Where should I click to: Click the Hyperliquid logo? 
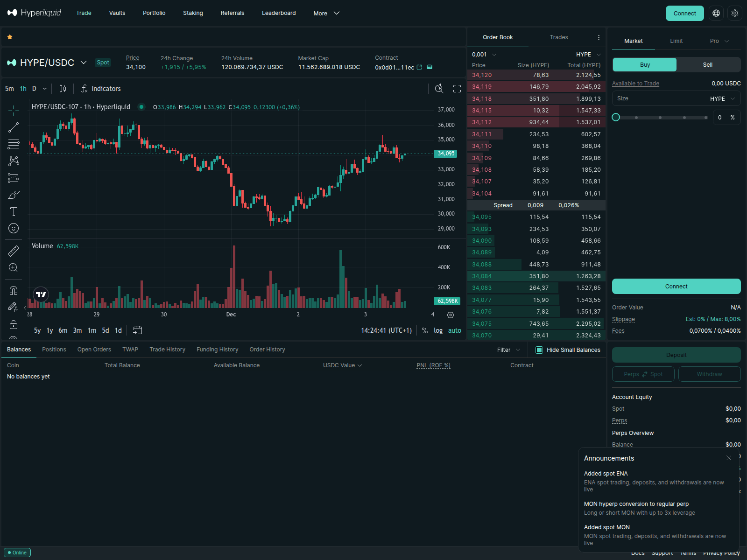pos(34,13)
